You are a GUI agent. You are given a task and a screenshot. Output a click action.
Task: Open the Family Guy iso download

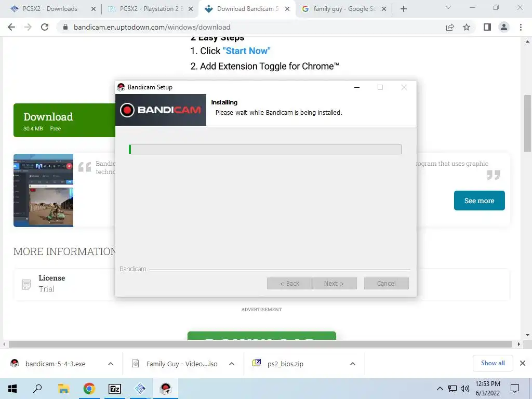(x=175, y=364)
